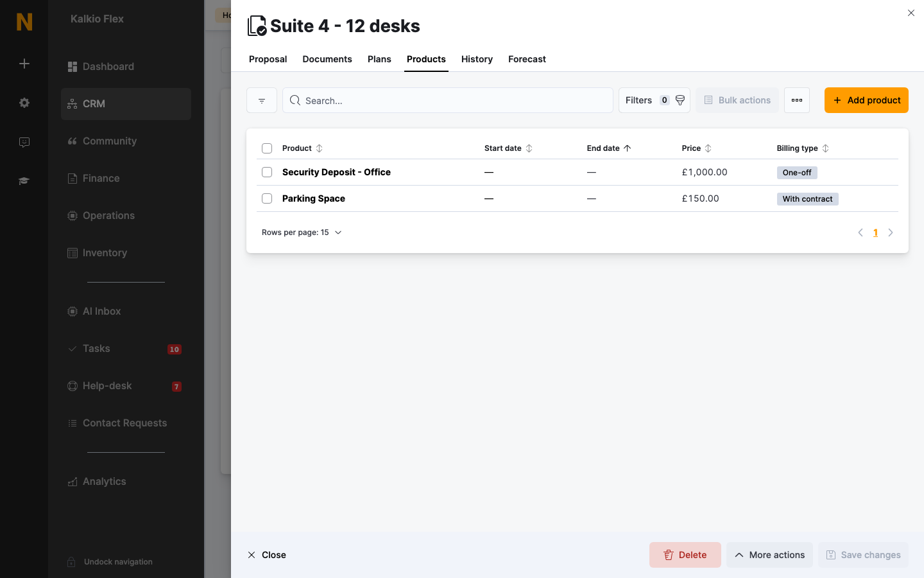
Task: Open Tasks in sidebar
Action: (126, 349)
